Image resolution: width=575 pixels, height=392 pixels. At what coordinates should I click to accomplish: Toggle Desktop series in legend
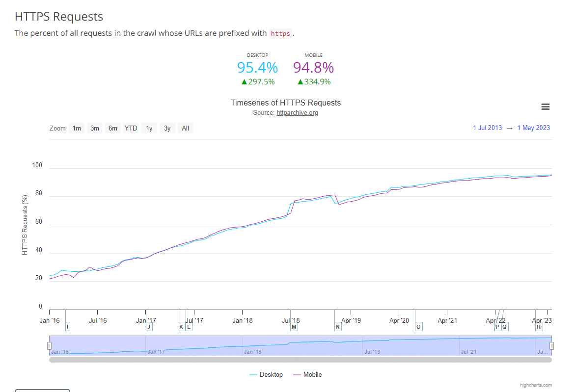click(266, 374)
